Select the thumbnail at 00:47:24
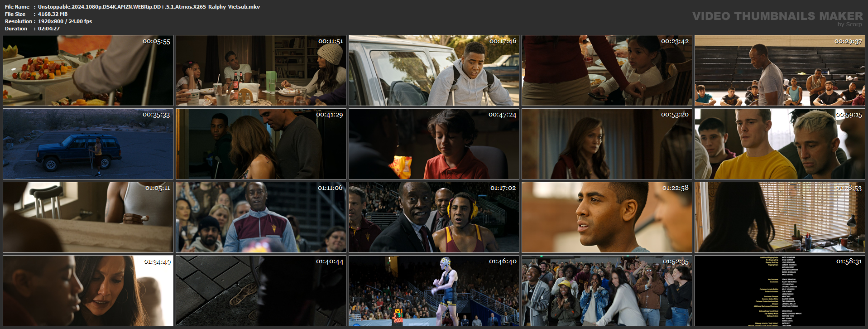 tap(434, 144)
